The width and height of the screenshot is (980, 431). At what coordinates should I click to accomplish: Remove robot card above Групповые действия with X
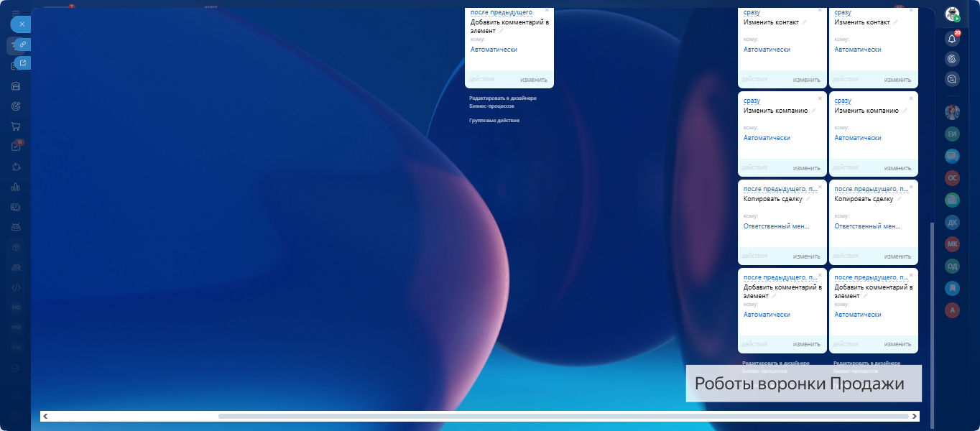tap(547, 10)
